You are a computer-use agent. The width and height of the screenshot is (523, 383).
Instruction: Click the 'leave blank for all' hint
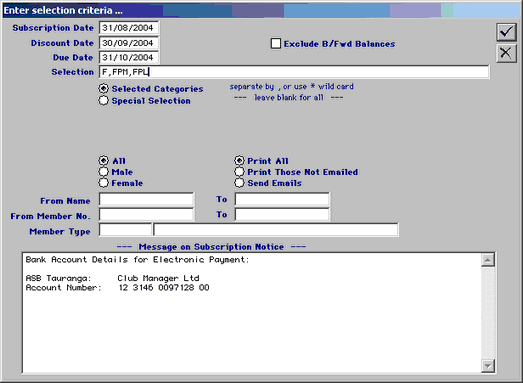coord(289,97)
